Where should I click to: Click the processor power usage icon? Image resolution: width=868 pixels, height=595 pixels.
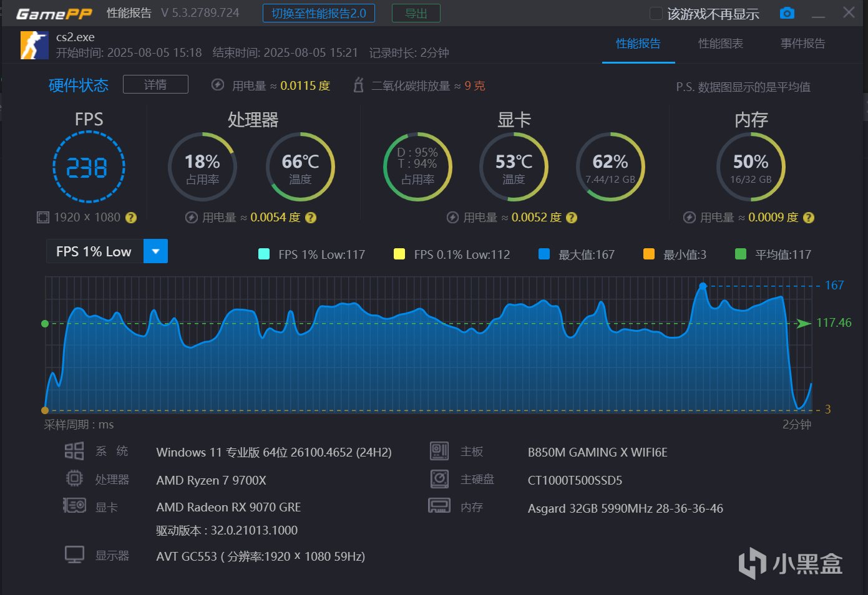tap(192, 217)
